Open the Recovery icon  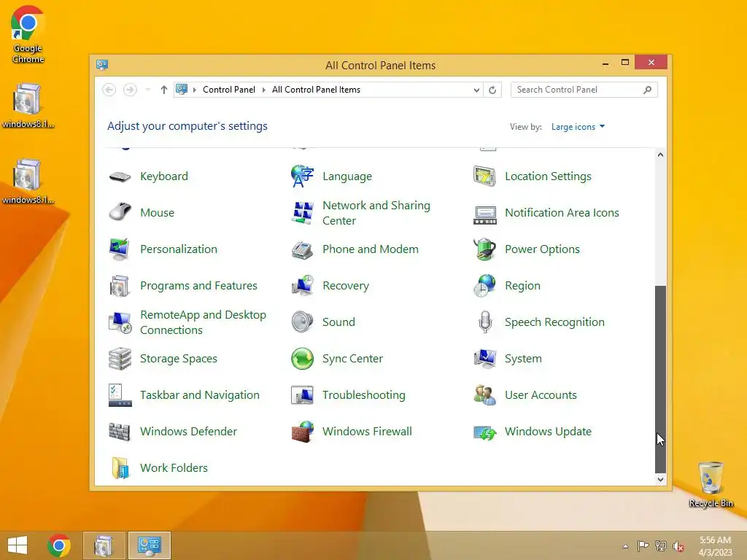coord(303,285)
